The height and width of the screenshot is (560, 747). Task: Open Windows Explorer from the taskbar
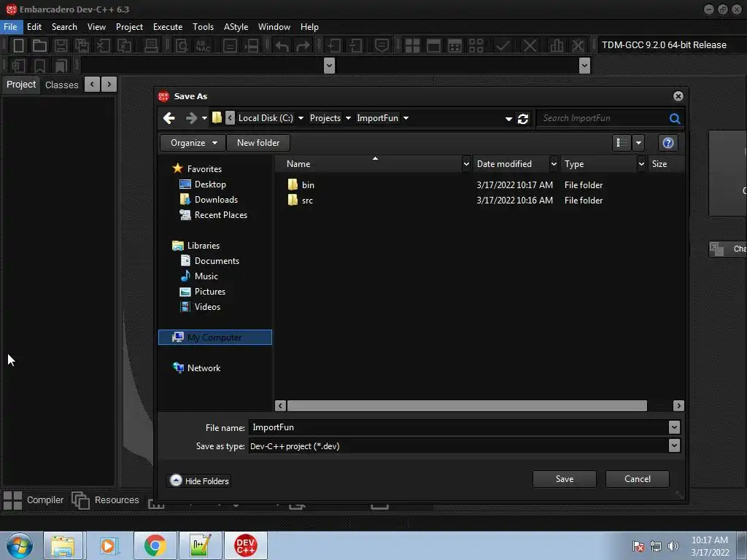[63, 545]
